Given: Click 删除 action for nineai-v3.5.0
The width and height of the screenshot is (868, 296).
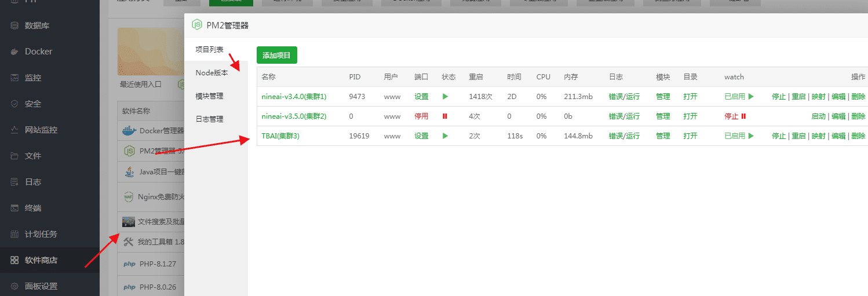Looking at the screenshot, I should pos(858,116).
